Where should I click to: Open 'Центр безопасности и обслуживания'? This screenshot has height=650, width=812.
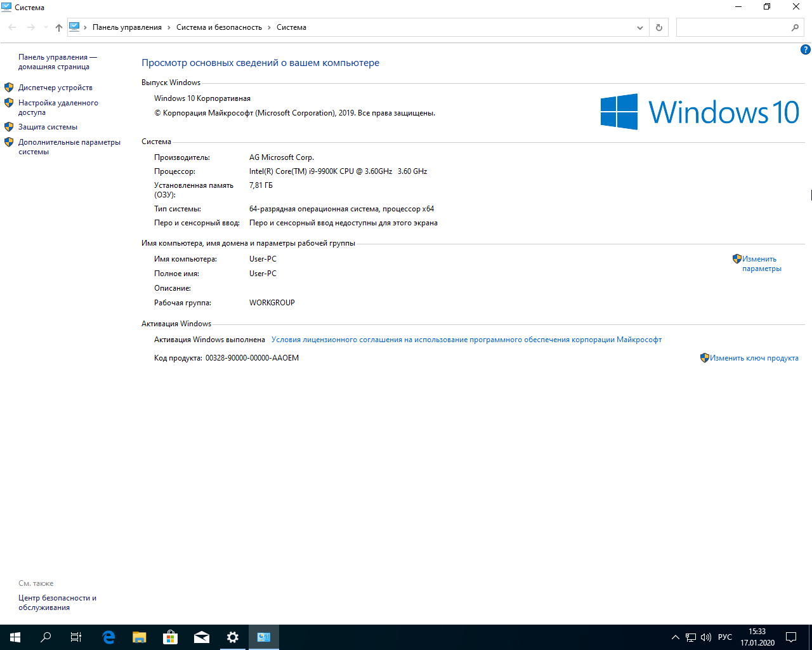(x=57, y=602)
